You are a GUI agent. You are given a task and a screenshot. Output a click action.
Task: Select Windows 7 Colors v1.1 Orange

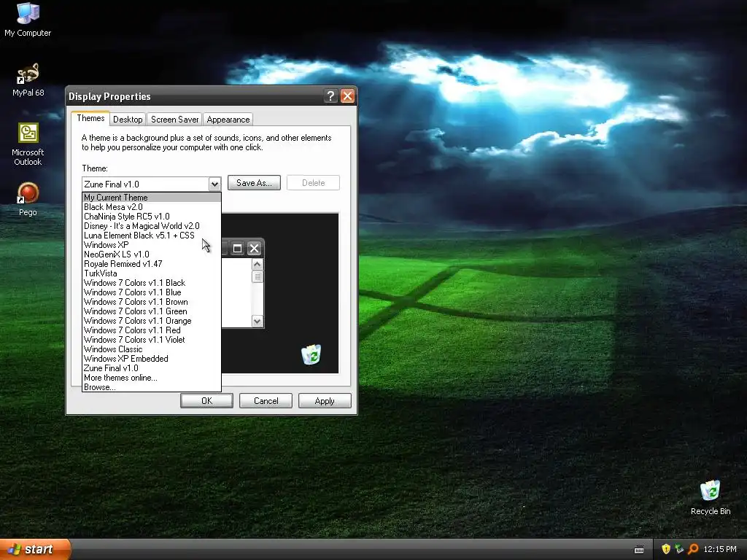[x=152, y=321]
